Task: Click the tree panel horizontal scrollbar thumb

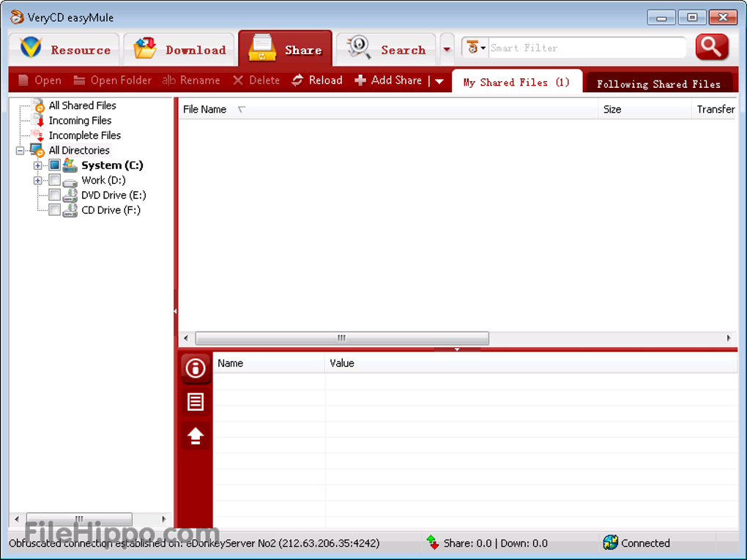Action: click(x=79, y=518)
